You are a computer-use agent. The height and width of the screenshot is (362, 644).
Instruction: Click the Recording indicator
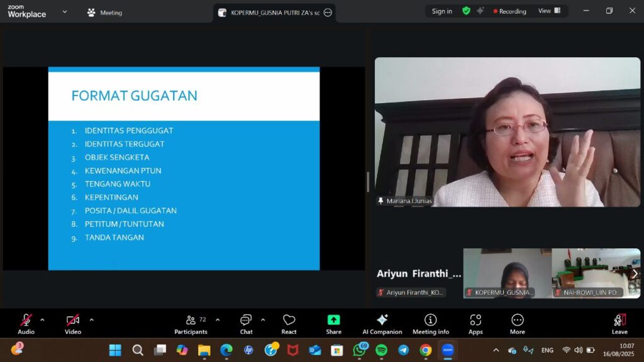coord(509,11)
